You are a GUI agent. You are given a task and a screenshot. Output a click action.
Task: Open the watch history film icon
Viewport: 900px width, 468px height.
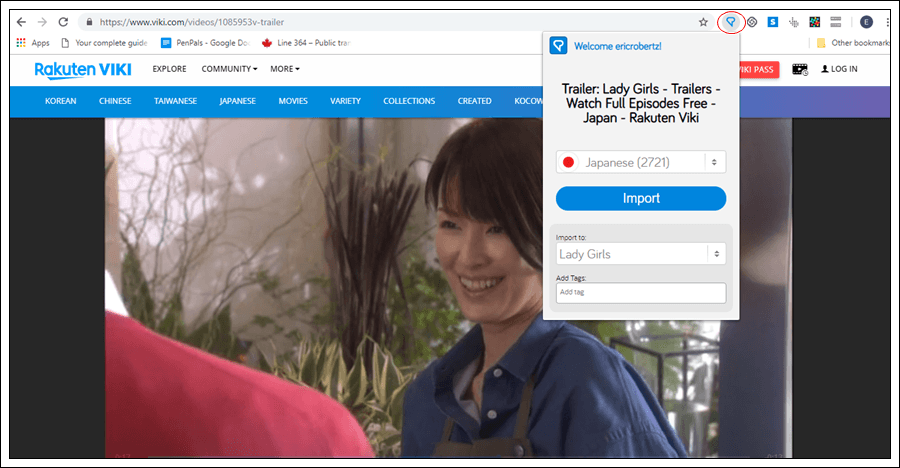tap(800, 69)
